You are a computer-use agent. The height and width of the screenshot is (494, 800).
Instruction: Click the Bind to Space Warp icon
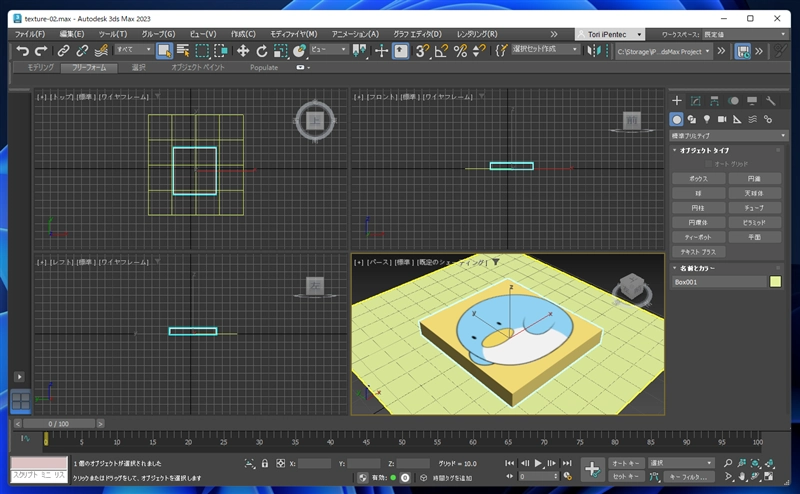(x=102, y=51)
